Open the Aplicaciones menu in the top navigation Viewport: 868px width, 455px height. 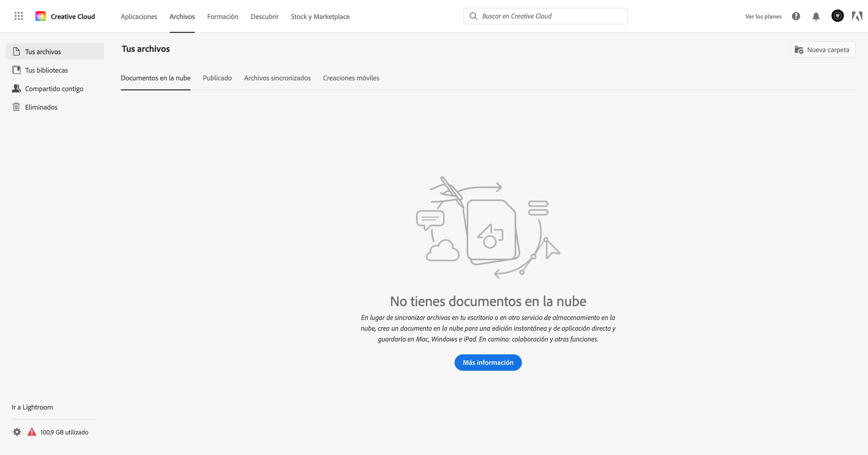139,16
